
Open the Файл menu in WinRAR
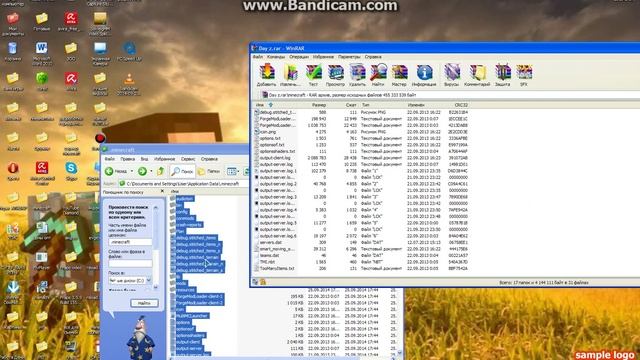[258, 57]
